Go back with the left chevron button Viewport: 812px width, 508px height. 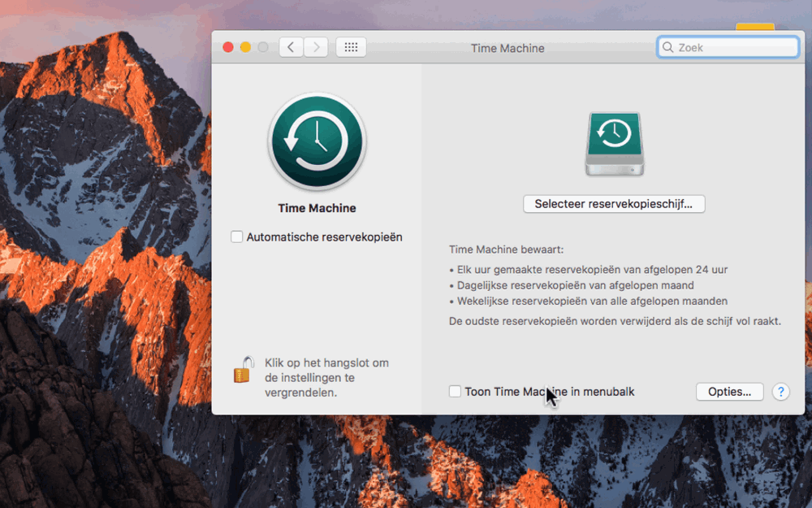click(x=291, y=47)
